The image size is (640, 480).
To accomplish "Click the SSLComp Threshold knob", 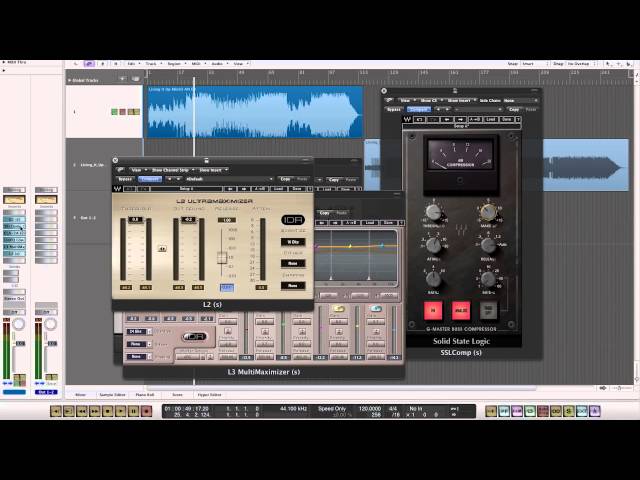I will (433, 212).
